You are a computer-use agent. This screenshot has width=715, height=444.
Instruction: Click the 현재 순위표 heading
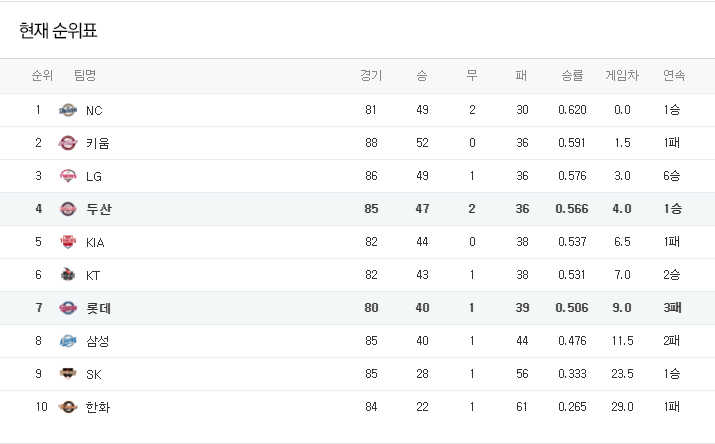[58, 31]
